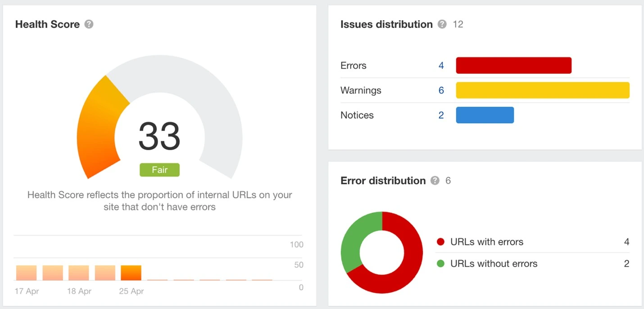Image resolution: width=644 pixels, height=309 pixels.
Task: Select the history bar above 18 Apr
Action: pos(79,273)
